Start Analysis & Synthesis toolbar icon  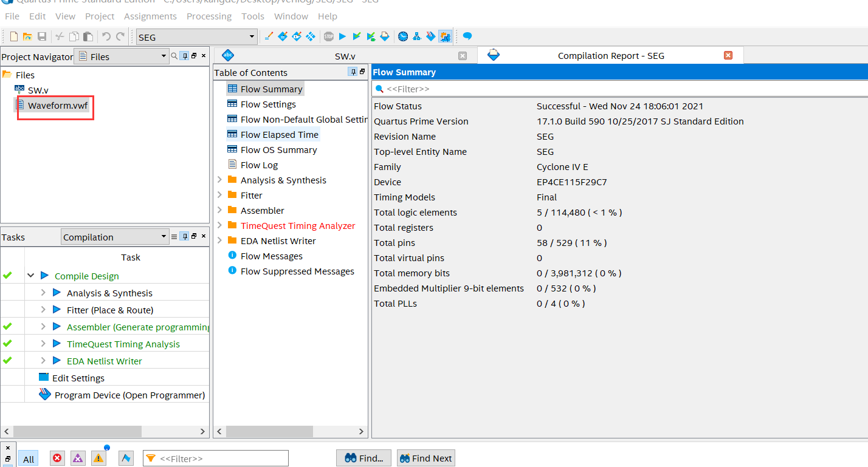371,36
